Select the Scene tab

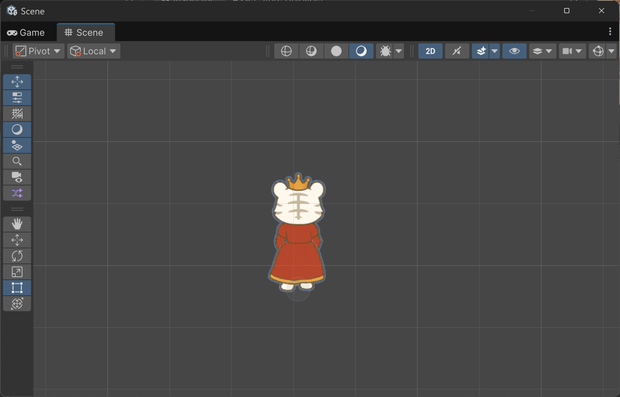pyautogui.click(x=85, y=32)
